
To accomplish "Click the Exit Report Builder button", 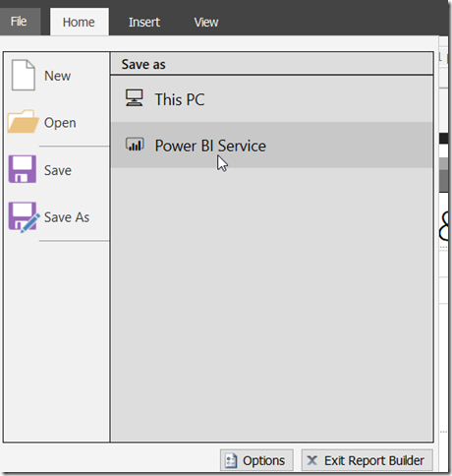I will tap(367, 460).
